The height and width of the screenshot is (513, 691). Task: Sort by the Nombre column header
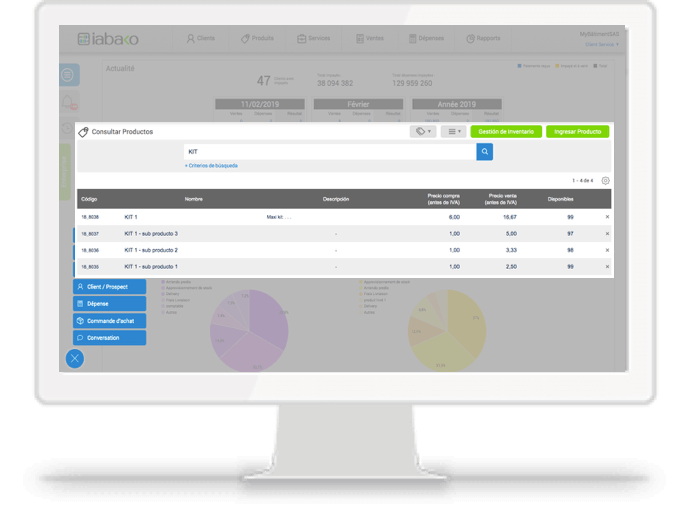(x=193, y=199)
